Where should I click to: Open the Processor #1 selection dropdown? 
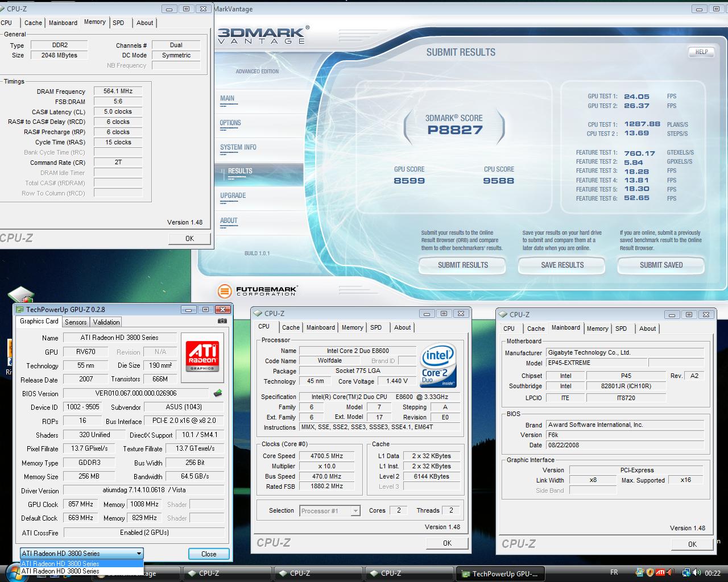click(330, 511)
